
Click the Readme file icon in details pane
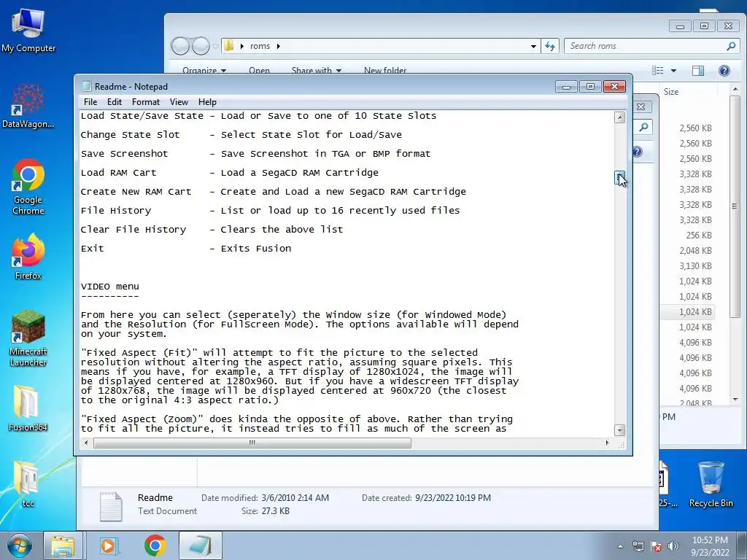(111, 506)
